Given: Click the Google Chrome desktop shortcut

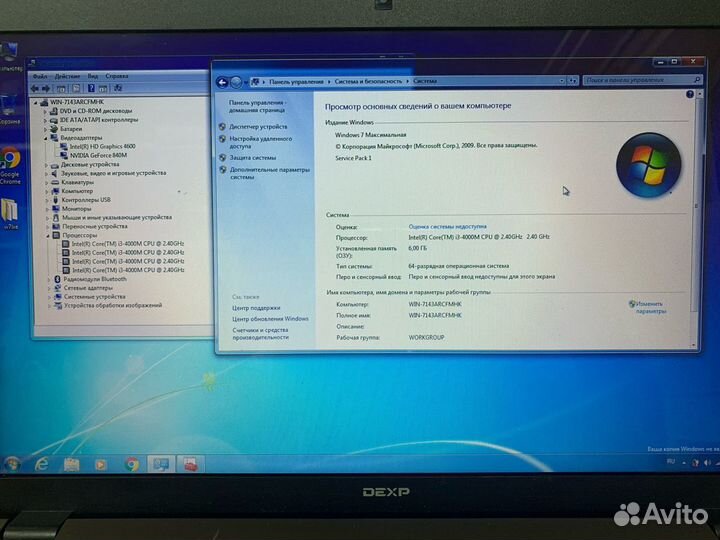Looking at the screenshot, I should point(11,165).
